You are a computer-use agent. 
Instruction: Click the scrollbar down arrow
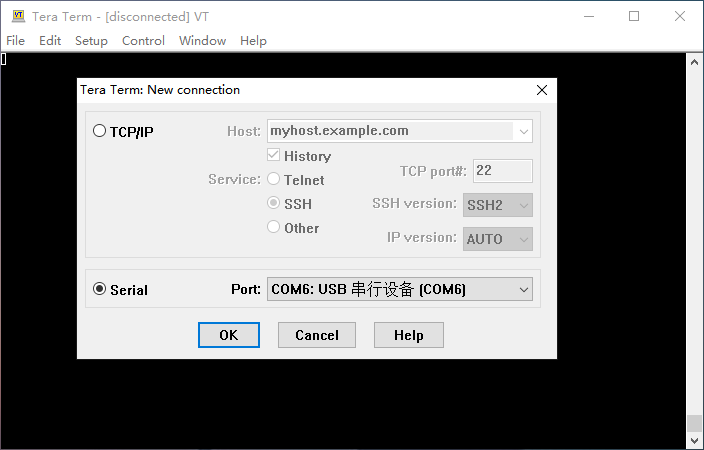point(694,440)
